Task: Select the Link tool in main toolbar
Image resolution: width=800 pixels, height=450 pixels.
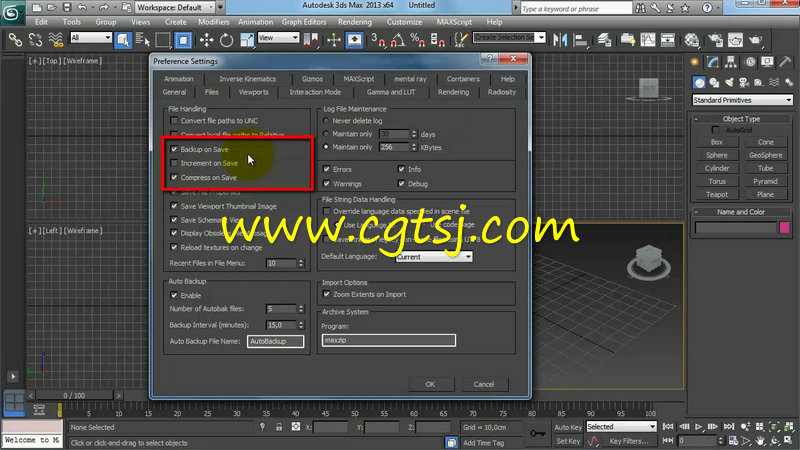Action: point(15,39)
